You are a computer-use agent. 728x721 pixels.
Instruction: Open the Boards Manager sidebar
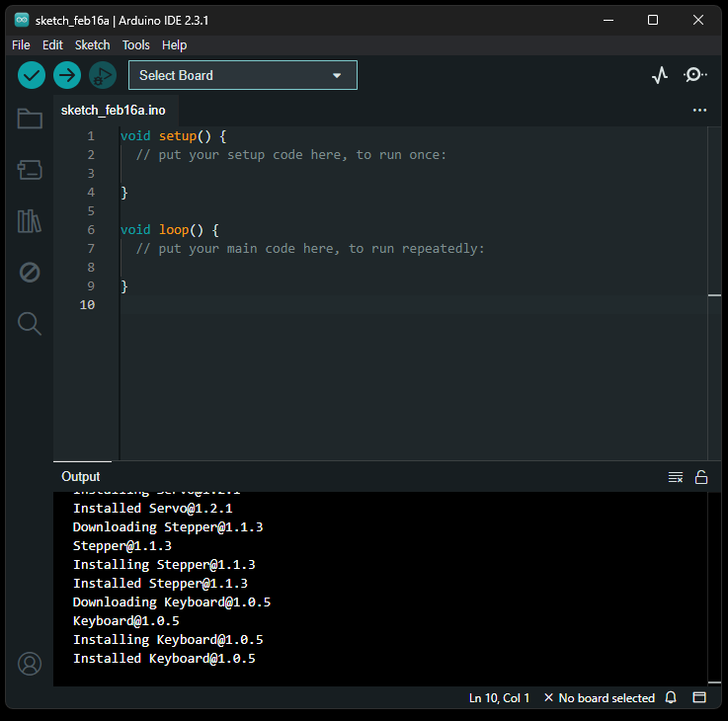point(30,170)
